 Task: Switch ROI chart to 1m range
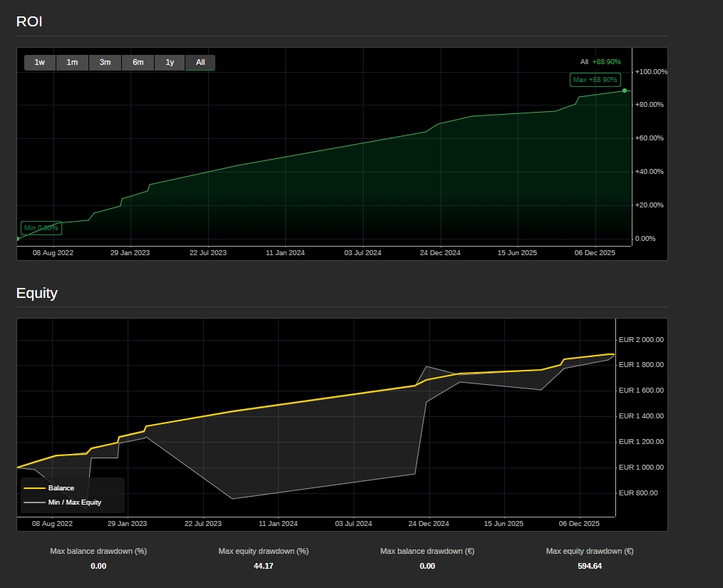coord(72,63)
